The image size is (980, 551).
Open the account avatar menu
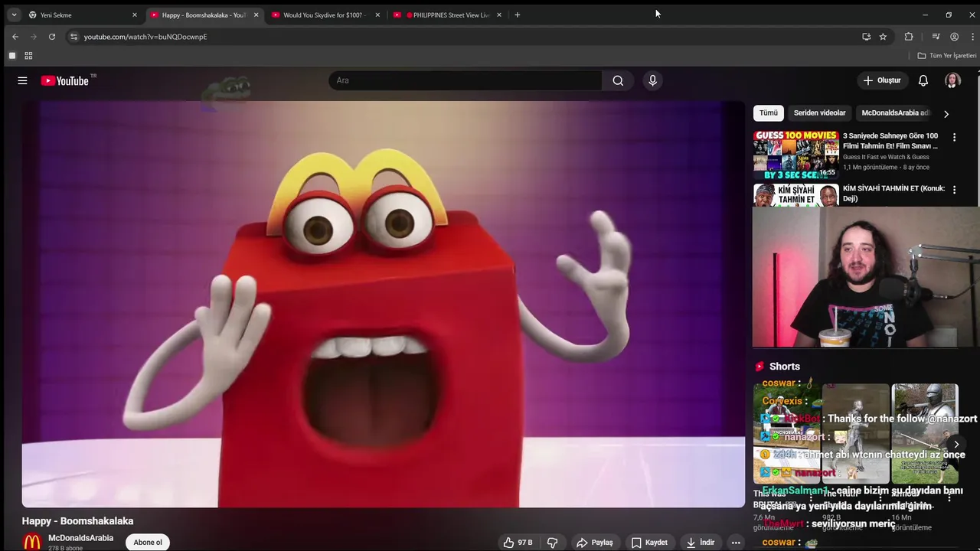point(952,80)
